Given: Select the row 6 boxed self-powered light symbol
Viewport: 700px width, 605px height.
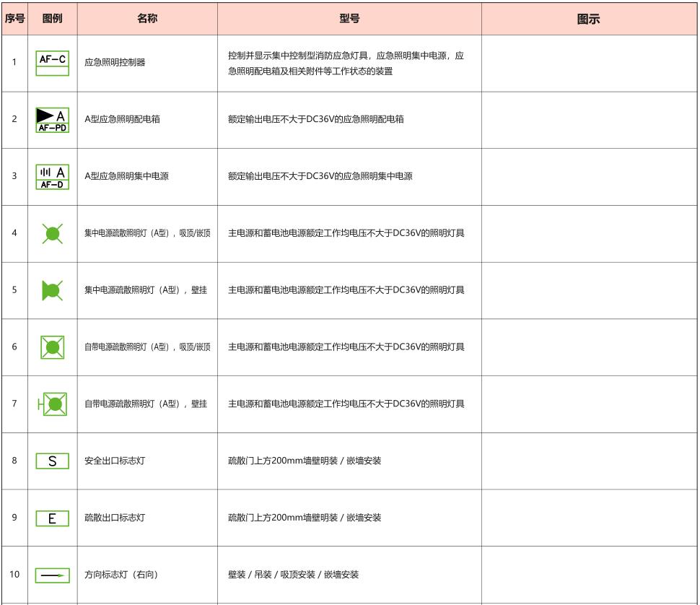Looking at the screenshot, I should click(x=53, y=347).
